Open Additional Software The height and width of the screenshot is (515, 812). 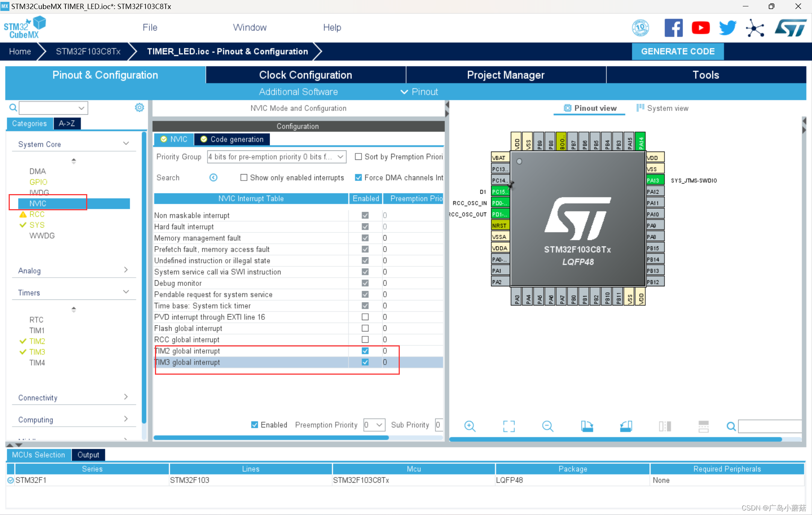[298, 92]
